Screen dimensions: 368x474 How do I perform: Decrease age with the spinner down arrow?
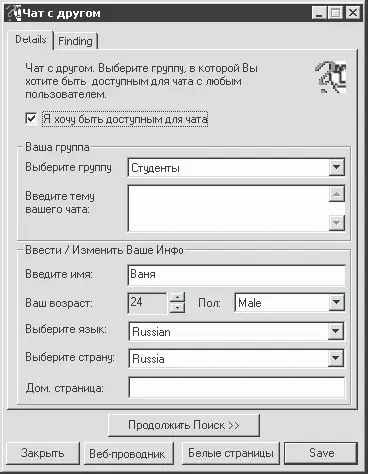pos(177,308)
